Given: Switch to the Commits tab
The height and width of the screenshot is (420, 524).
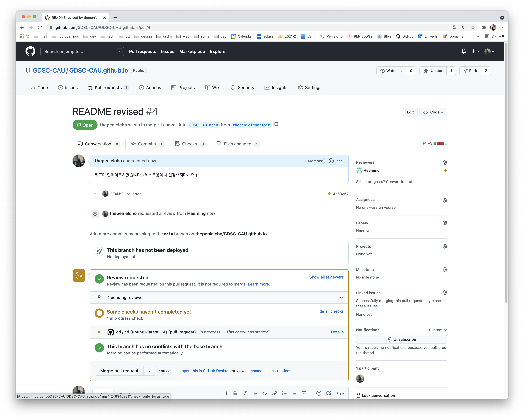Looking at the screenshot, I should (147, 144).
